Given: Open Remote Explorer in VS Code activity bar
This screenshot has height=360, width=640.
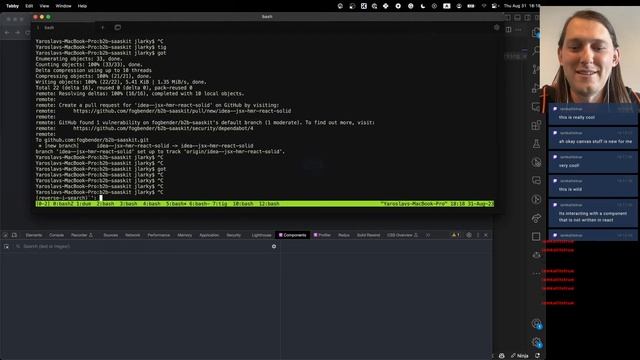Looking at the screenshot, I should point(536,107).
